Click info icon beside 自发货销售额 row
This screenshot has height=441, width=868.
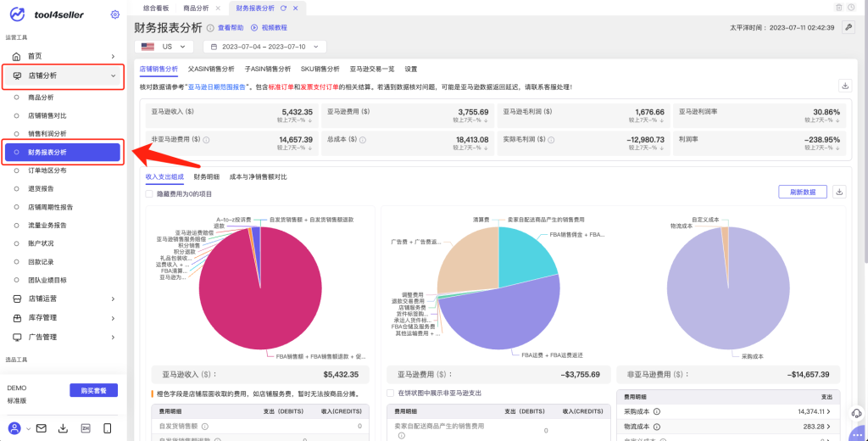click(205, 426)
